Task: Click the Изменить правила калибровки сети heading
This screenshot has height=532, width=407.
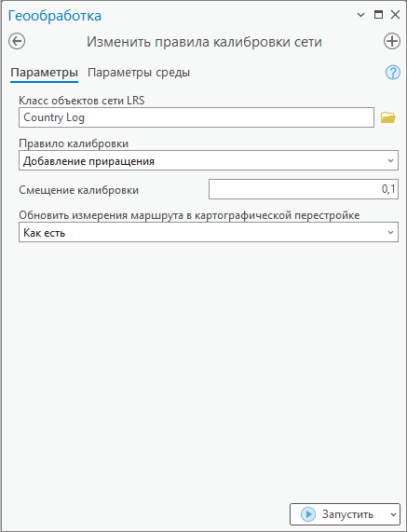Action: (x=204, y=42)
